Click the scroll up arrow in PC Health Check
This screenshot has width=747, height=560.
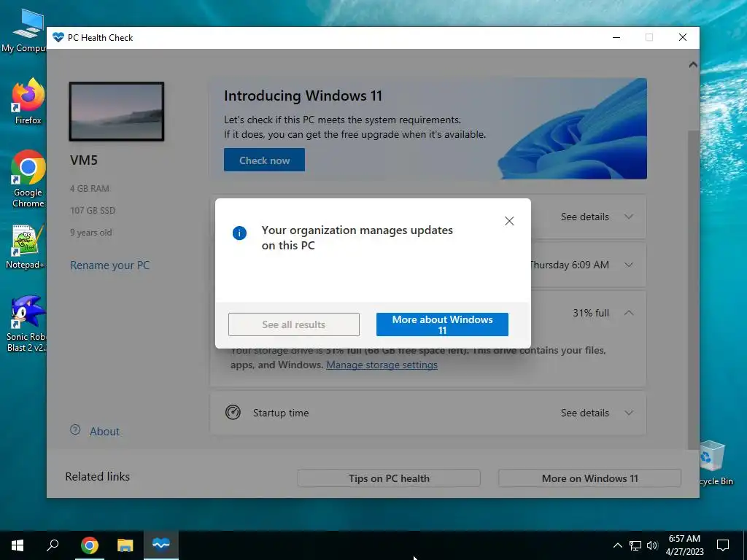(693, 65)
